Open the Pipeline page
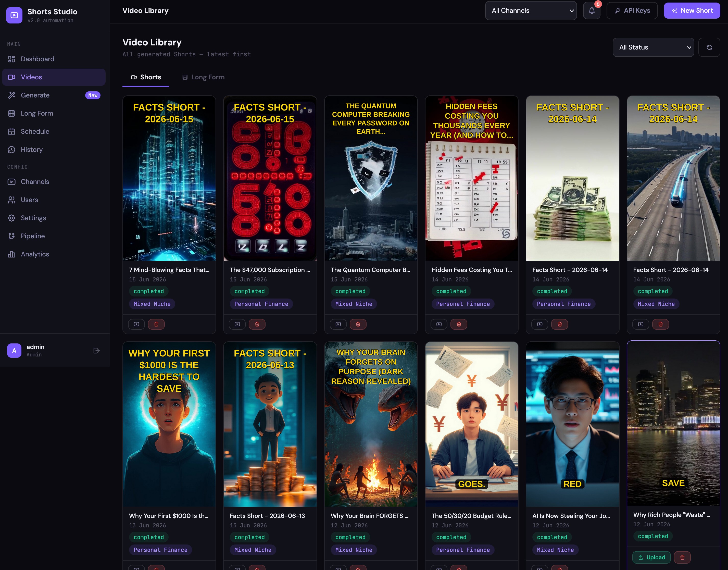This screenshot has width=728, height=570. pyautogui.click(x=54, y=236)
